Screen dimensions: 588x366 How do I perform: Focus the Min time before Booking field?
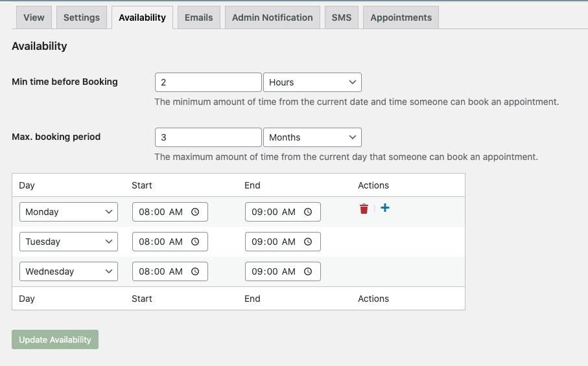(208, 82)
